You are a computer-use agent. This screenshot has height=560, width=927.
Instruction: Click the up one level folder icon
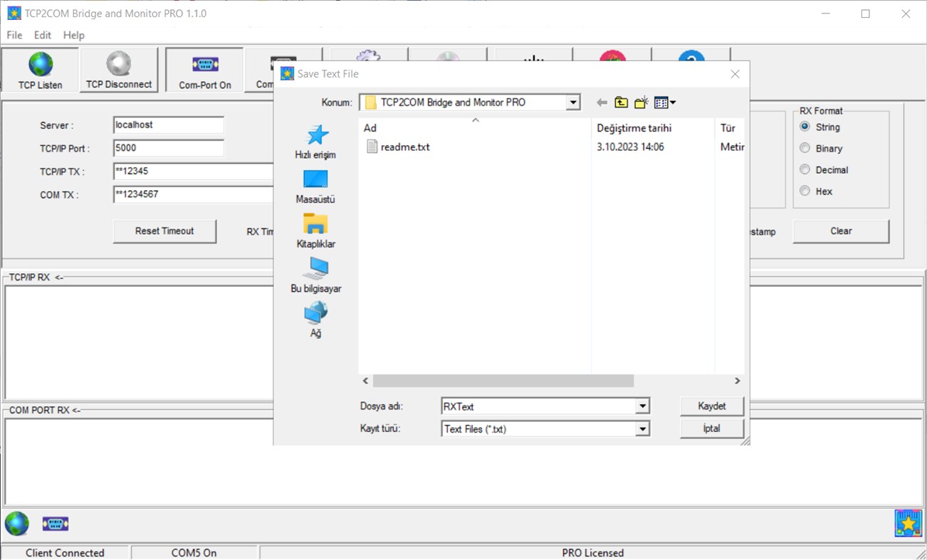coord(620,102)
